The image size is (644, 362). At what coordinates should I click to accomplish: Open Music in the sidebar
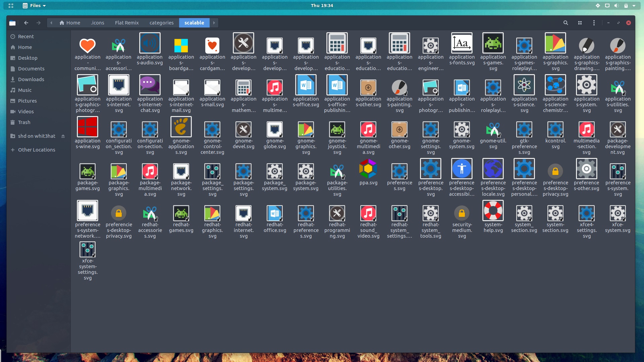click(39, 90)
